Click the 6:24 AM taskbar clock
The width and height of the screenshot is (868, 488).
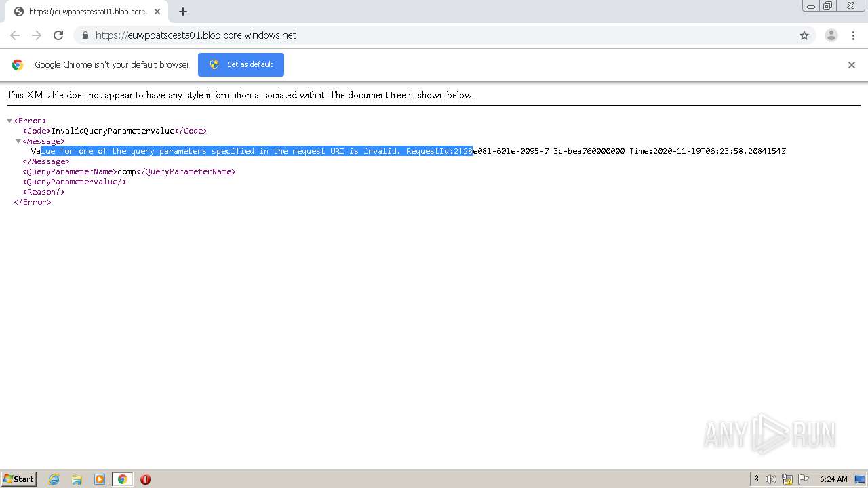[x=833, y=479]
